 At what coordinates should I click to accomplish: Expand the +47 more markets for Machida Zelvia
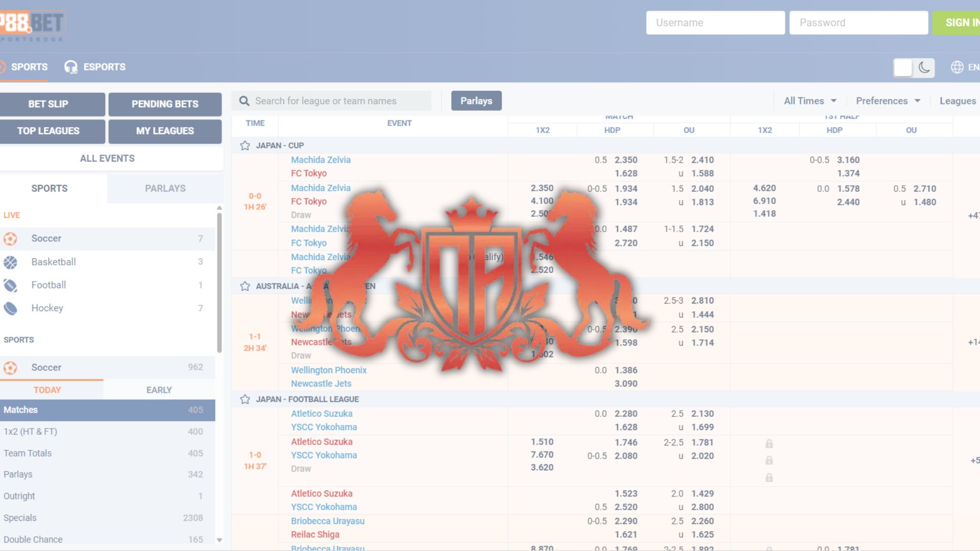(973, 216)
